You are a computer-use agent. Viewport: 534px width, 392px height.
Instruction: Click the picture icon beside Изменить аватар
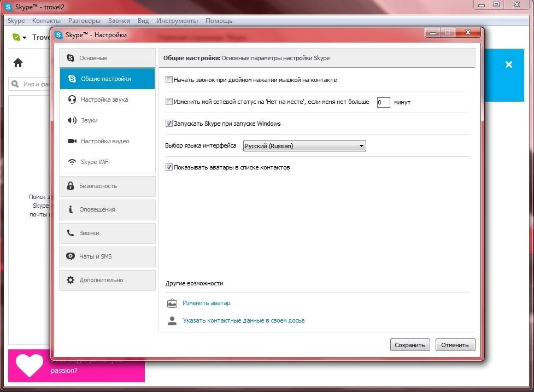(x=172, y=303)
